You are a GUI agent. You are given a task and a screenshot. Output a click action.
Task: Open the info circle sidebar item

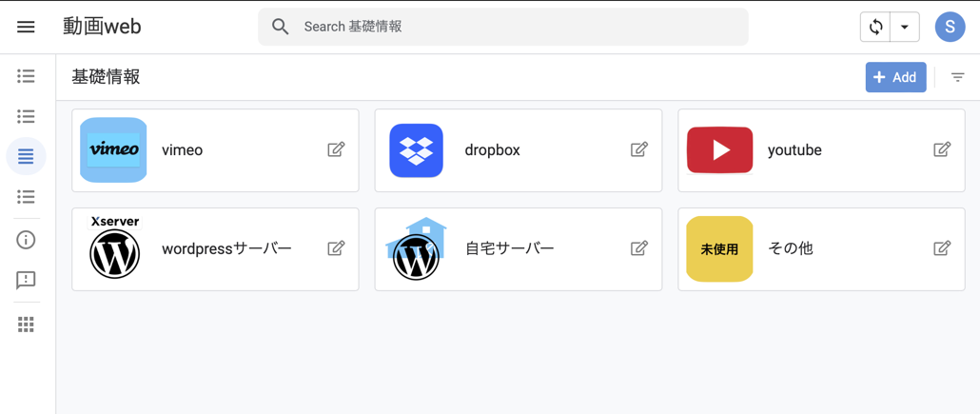(x=26, y=240)
